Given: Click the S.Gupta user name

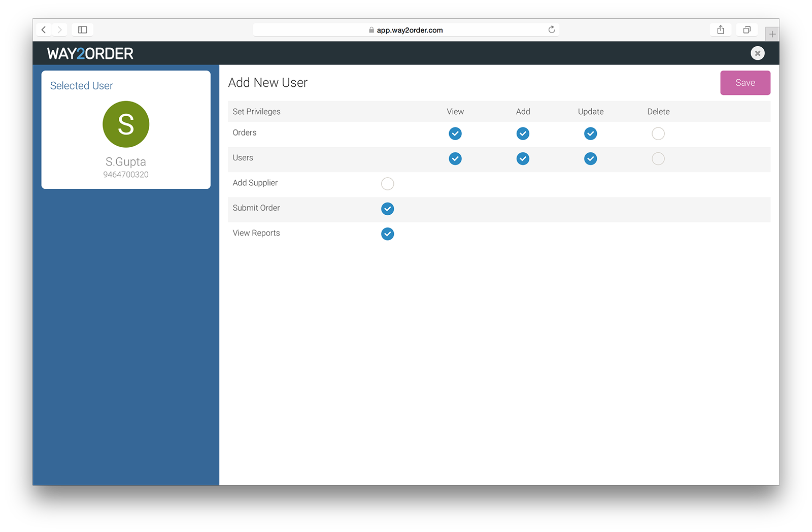Looking at the screenshot, I should coord(126,162).
